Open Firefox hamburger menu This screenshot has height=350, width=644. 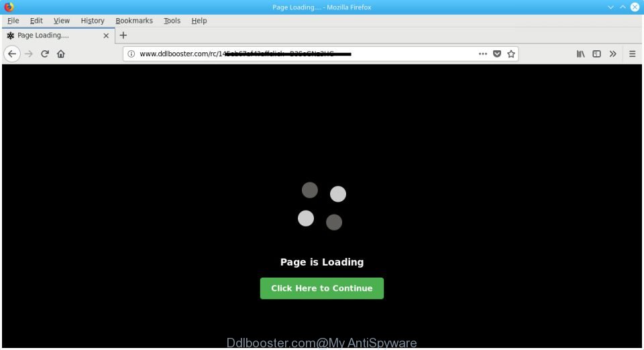tap(632, 54)
